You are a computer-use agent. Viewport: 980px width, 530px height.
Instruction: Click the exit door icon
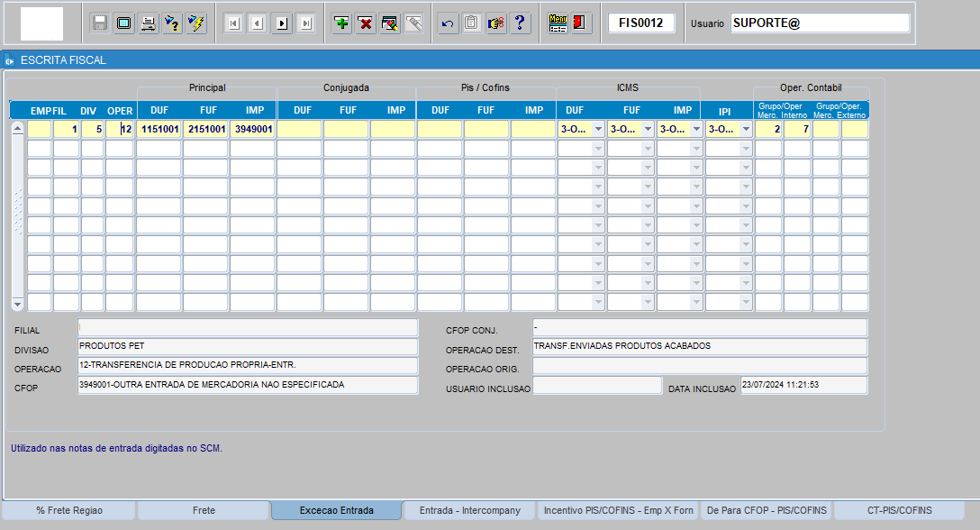pos(581,23)
